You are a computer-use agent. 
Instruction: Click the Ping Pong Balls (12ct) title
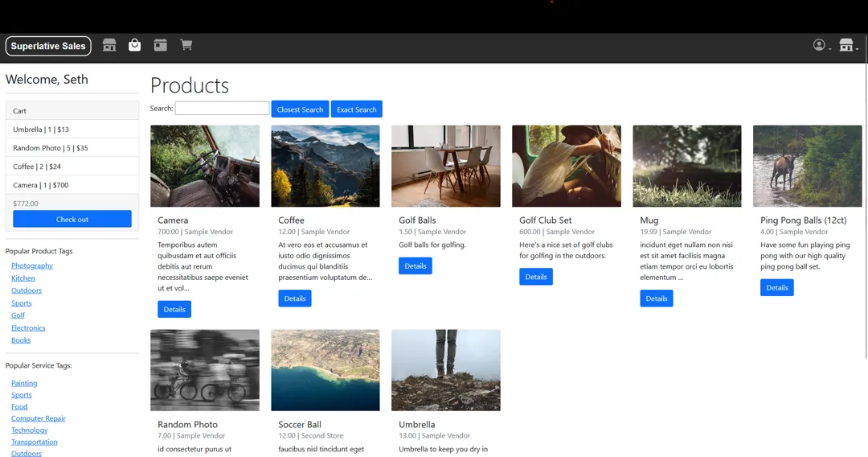click(803, 220)
